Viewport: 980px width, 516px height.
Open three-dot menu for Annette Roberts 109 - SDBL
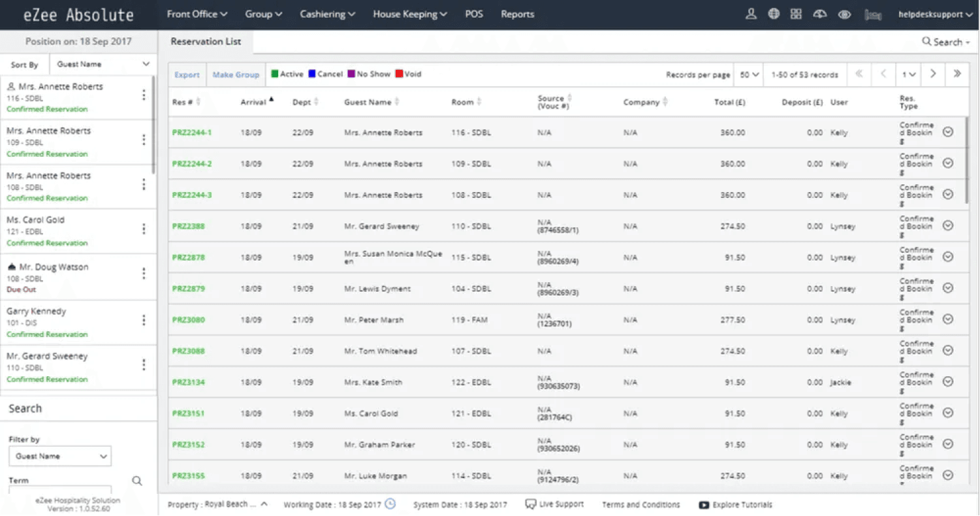tap(144, 140)
